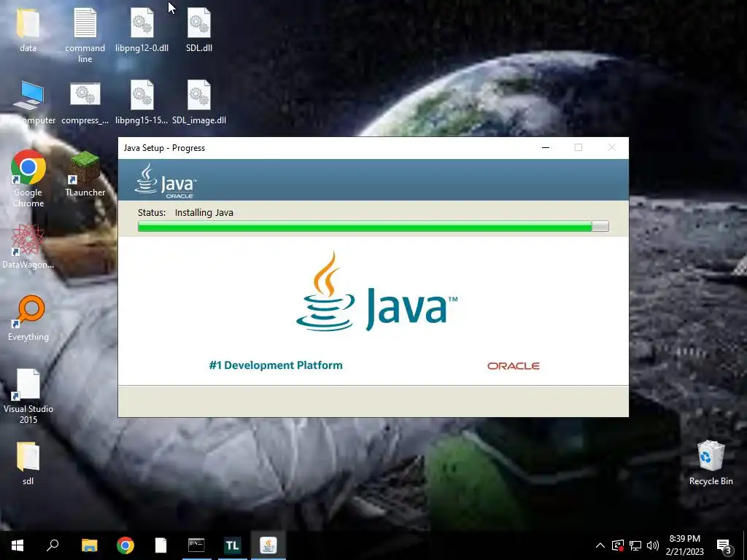Open the security tray icon with red dot
Screen dimensions: 747x560
[x=618, y=545]
